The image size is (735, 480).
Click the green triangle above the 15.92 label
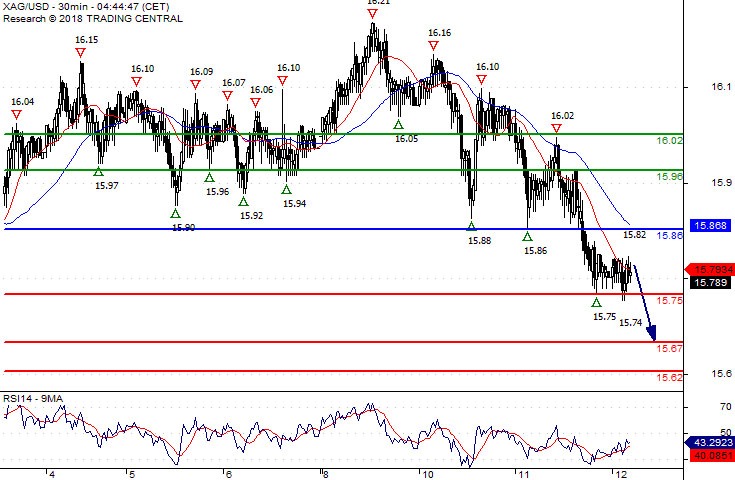pos(243,202)
